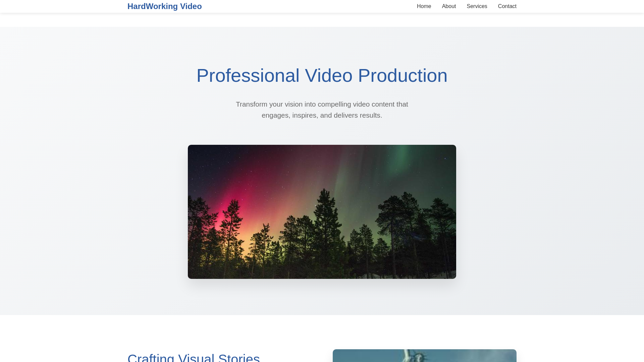Click the 'Transform your vision' tagline text

(x=322, y=110)
